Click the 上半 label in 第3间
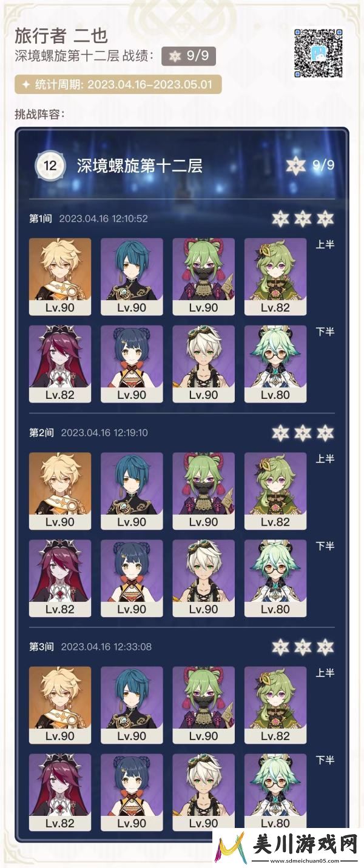364x868 pixels. (325, 673)
